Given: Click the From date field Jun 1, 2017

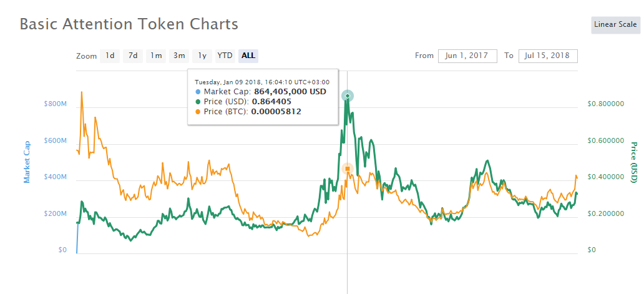Looking at the screenshot, I should tap(467, 56).
